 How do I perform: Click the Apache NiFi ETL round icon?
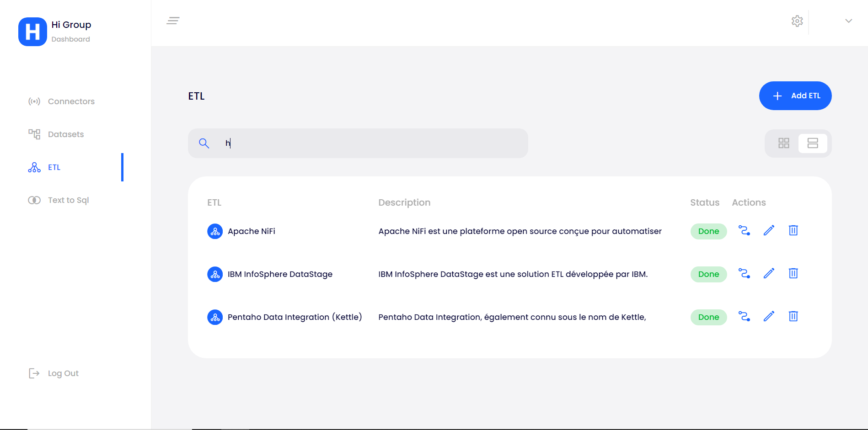[x=215, y=231]
